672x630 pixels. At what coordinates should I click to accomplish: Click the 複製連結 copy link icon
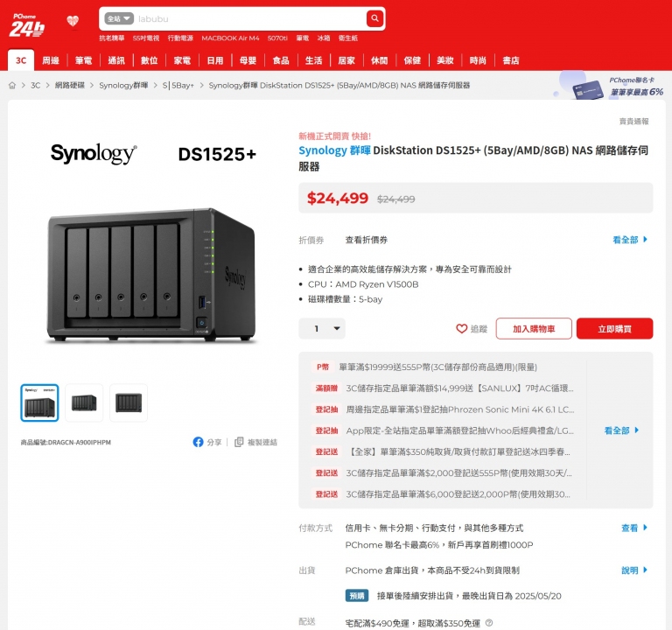239,442
